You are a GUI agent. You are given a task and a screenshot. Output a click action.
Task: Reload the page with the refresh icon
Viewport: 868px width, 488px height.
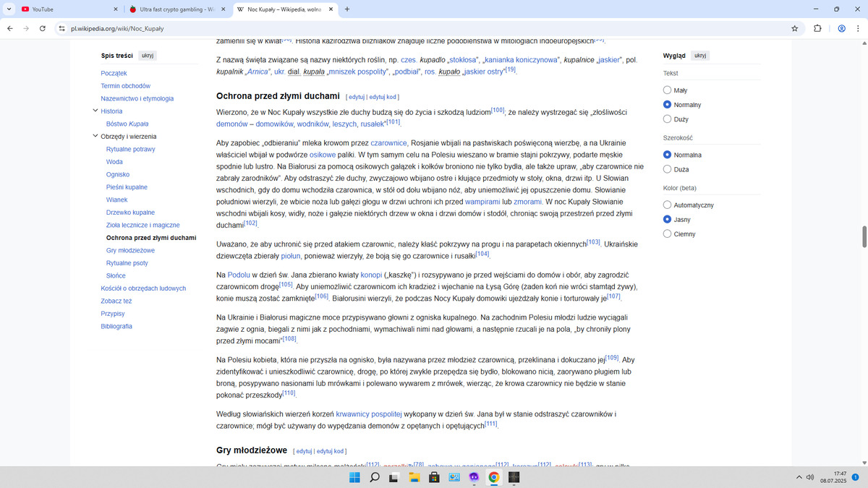(43, 28)
